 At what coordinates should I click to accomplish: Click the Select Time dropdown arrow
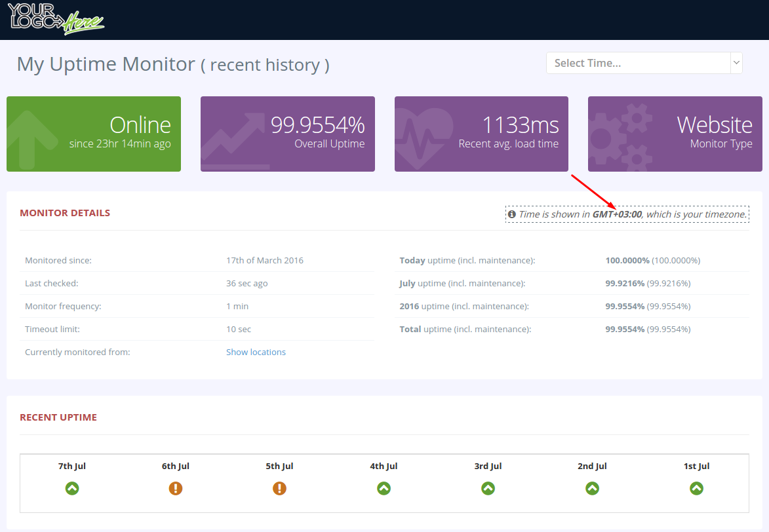[x=736, y=63]
